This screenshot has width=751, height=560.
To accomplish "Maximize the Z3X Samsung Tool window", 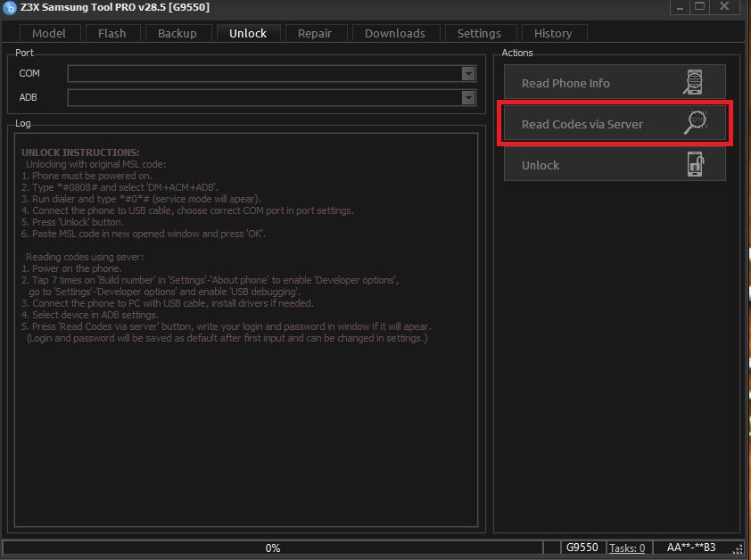I will click(x=700, y=7).
